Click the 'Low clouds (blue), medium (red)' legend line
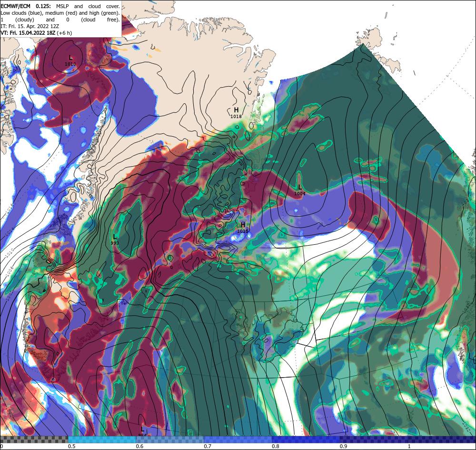 [60, 13]
